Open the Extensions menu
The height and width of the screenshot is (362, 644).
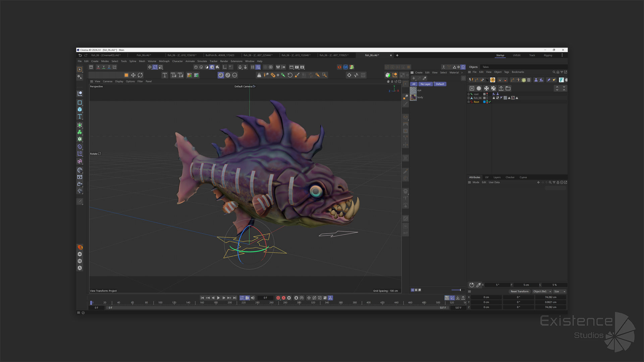click(236, 61)
